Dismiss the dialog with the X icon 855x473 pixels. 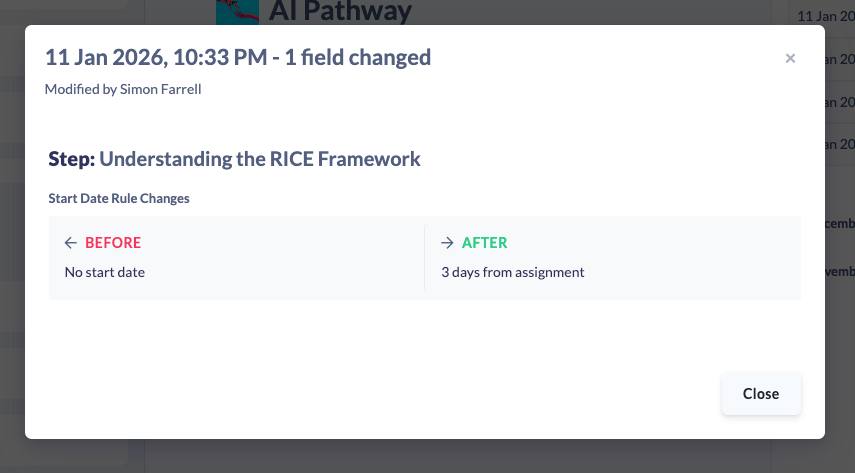pos(790,59)
